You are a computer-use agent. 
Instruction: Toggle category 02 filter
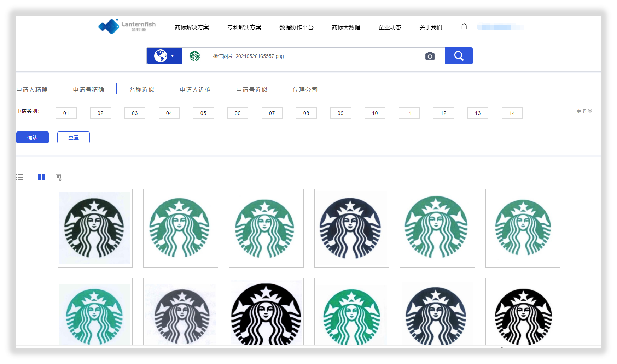tap(100, 113)
